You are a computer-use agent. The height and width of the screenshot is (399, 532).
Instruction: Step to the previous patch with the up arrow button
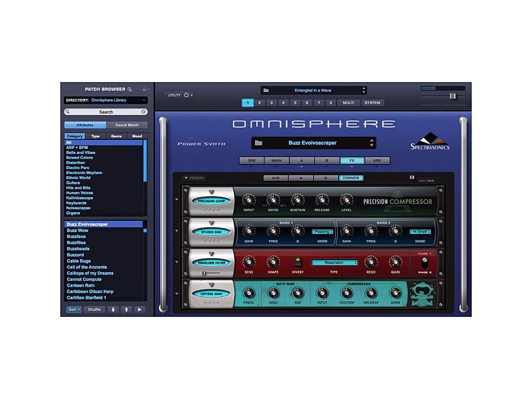126,310
